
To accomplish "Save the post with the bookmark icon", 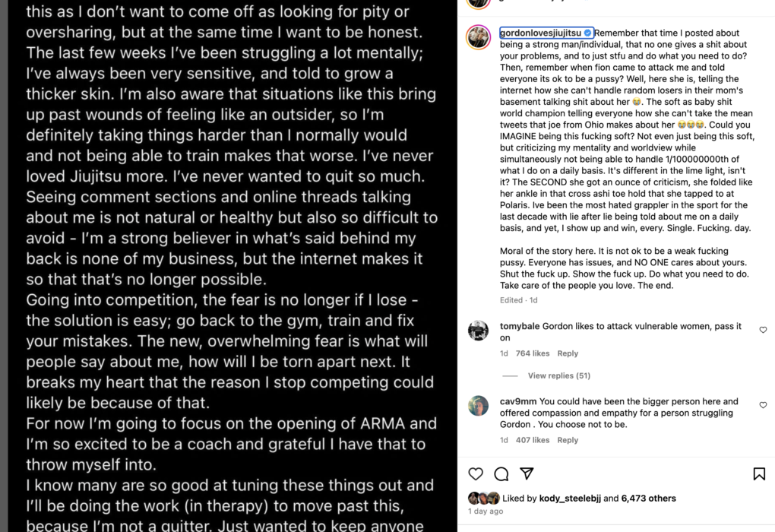I will [758, 474].
